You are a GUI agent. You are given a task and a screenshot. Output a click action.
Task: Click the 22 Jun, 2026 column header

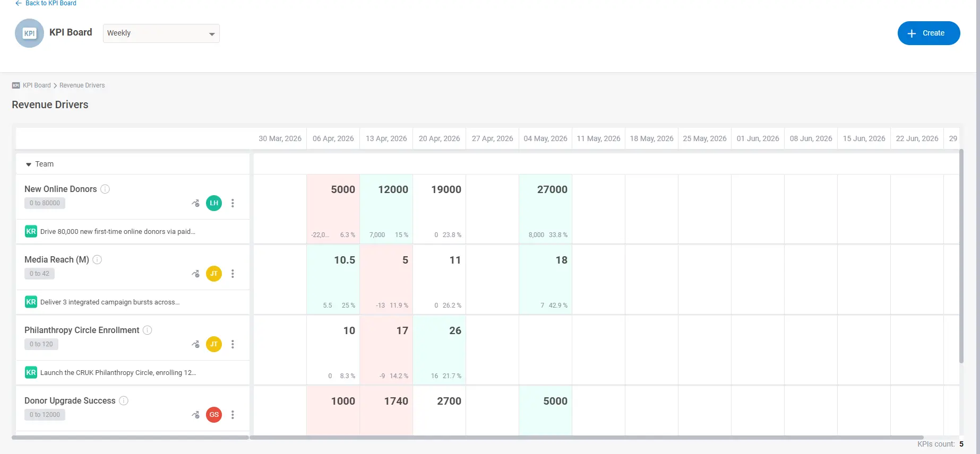[x=917, y=138]
